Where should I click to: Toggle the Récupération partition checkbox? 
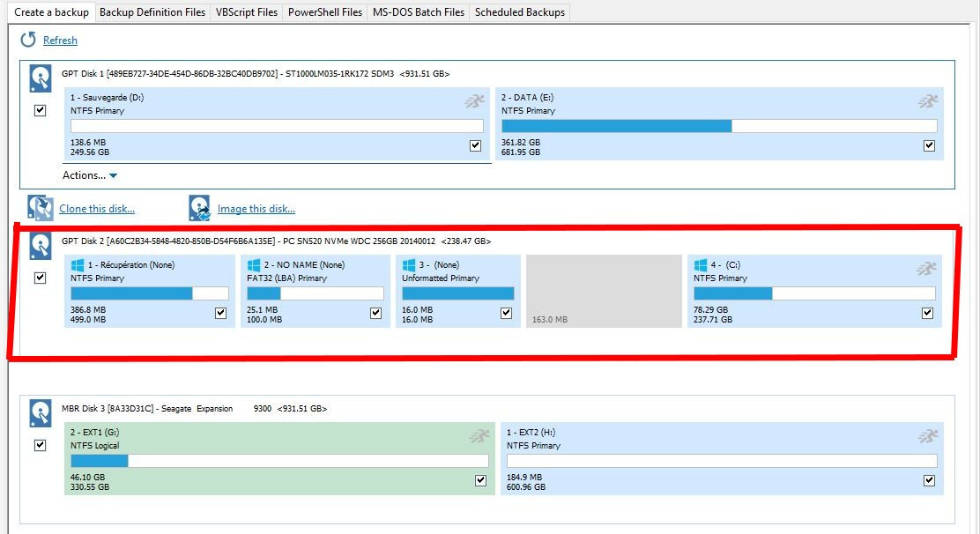click(220, 313)
